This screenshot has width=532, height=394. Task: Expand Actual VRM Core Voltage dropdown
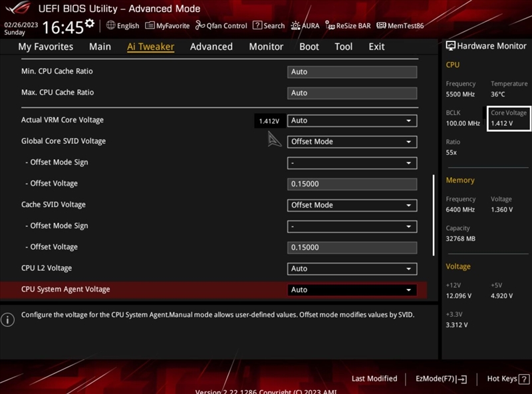[352, 120]
